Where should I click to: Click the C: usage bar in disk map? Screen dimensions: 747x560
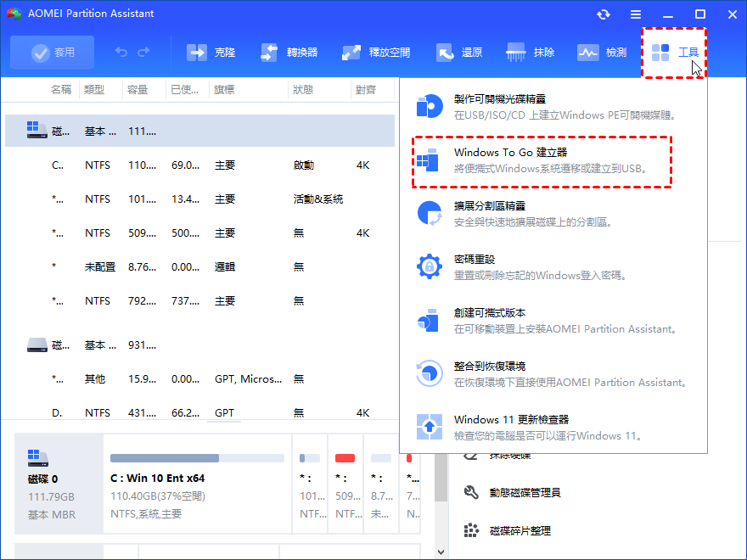[197, 458]
